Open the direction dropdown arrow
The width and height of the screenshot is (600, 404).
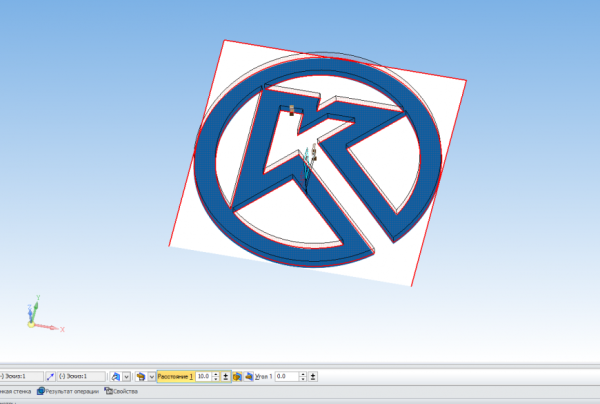click(126, 376)
